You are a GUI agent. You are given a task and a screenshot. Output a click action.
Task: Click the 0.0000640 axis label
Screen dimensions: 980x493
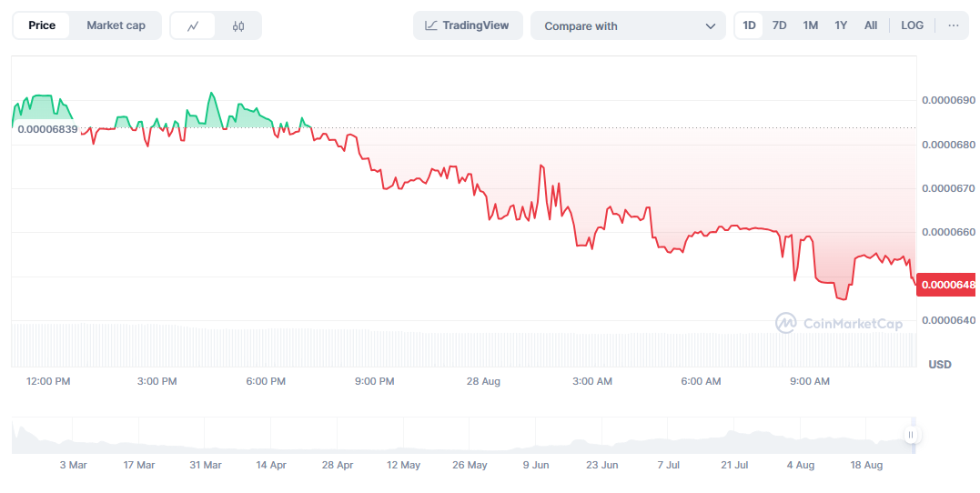(948, 320)
